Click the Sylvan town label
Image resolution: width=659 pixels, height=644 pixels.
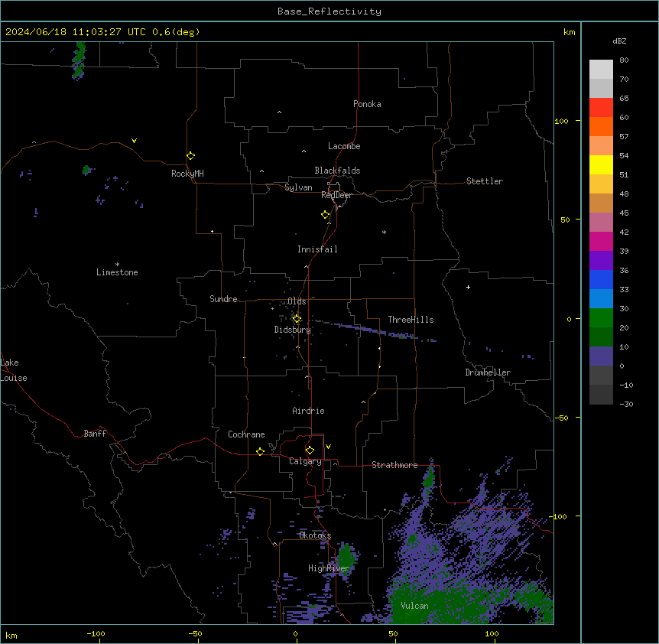click(298, 187)
